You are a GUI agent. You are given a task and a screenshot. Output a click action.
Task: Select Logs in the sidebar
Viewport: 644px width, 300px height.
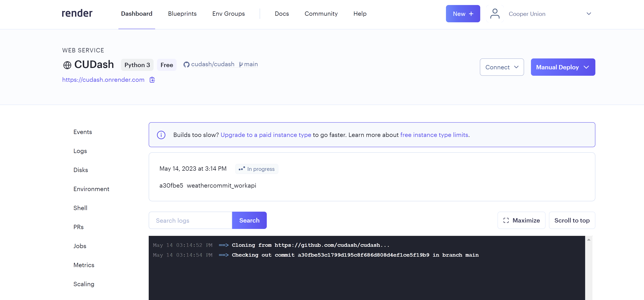[80, 151]
